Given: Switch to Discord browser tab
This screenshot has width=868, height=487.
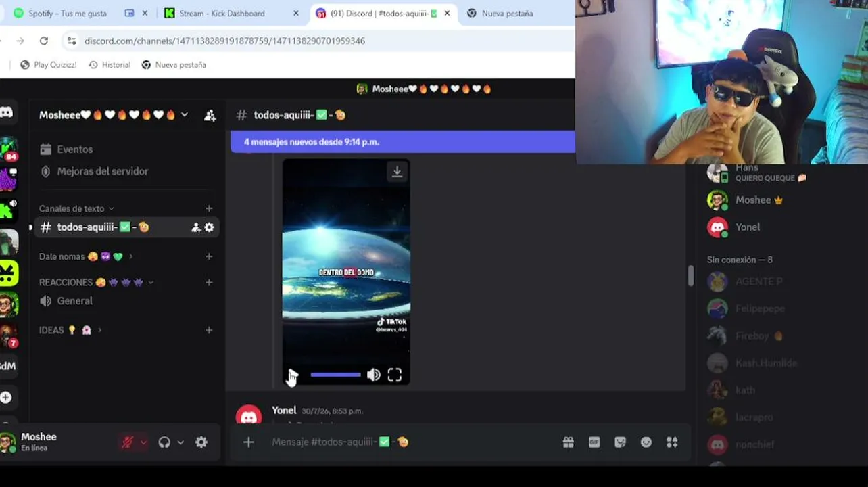Looking at the screenshot, I should click(x=383, y=14).
